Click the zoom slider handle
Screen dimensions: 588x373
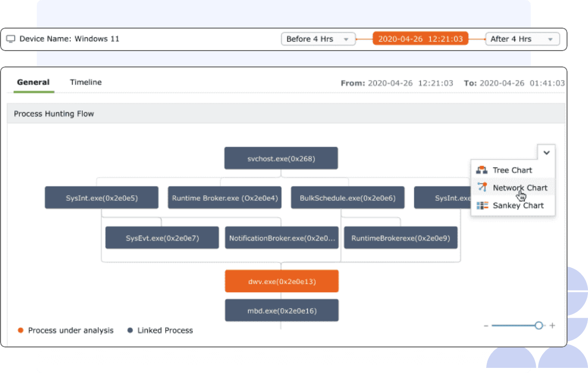pos(539,325)
